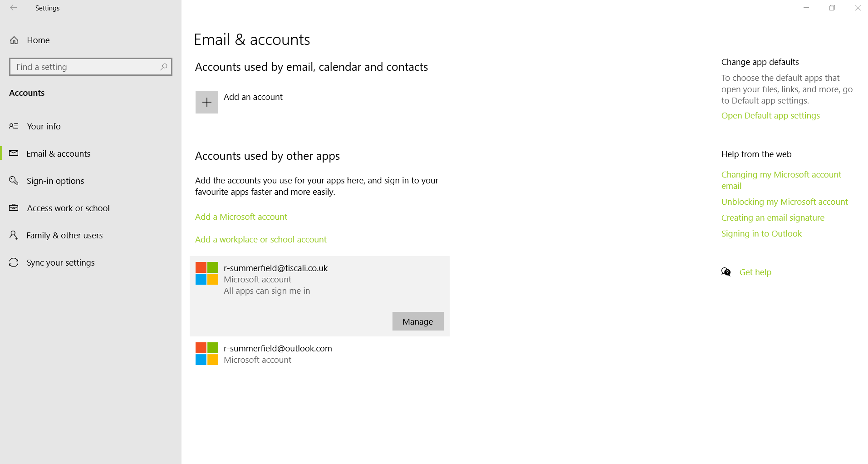868x464 pixels.
Task: Click Microsoft logo beside outlook.com account
Action: pyautogui.click(x=206, y=354)
